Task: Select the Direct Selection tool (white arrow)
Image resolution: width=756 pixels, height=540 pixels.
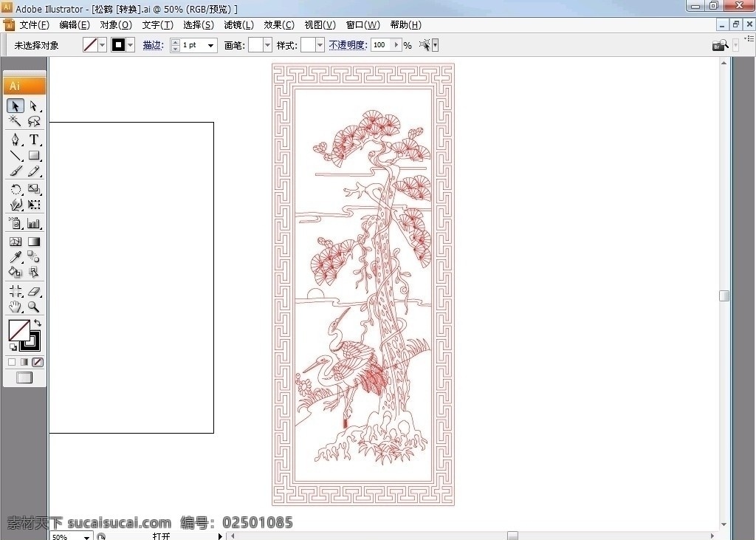Action: pyautogui.click(x=34, y=106)
